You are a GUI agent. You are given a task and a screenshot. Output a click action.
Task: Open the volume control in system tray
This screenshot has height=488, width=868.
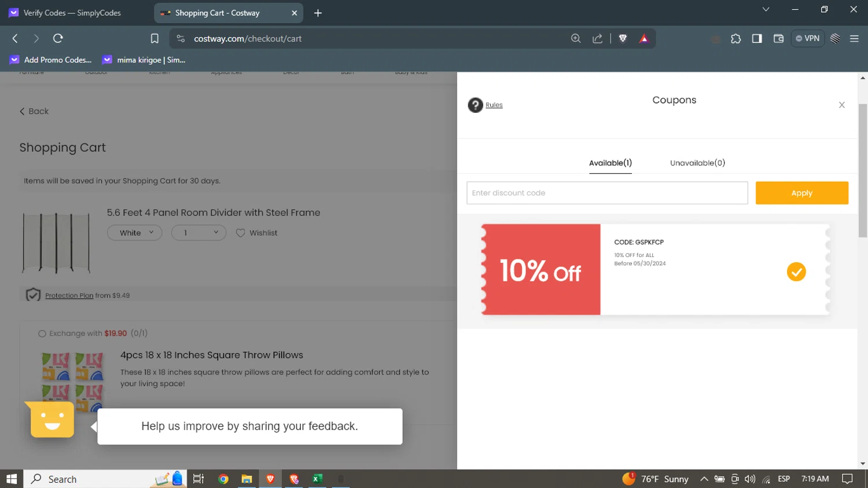point(750,479)
